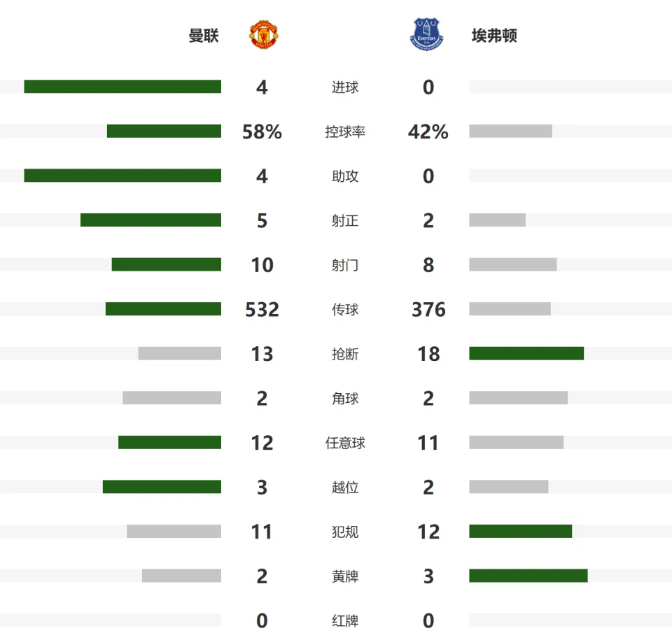Click Manchester United's 58% possession bar
The width and height of the screenshot is (672, 640).
(164, 131)
